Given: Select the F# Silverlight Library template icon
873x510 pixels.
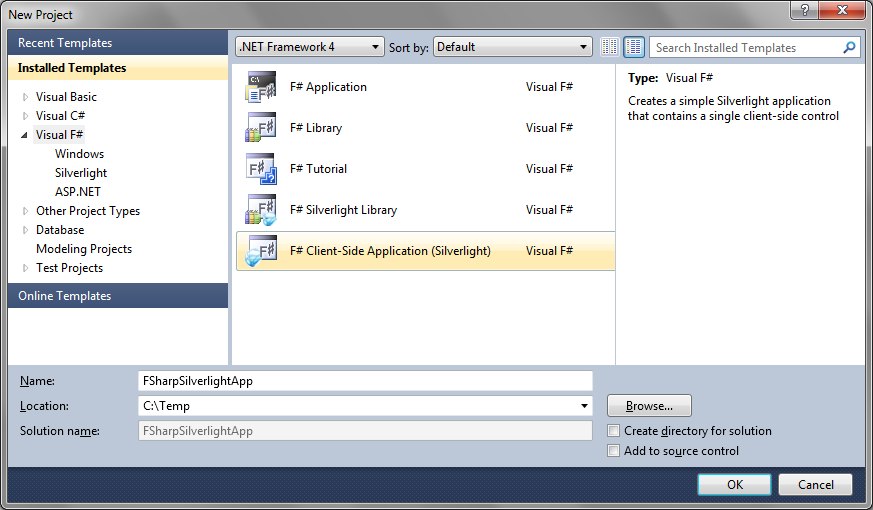Looking at the screenshot, I should 261,209.
